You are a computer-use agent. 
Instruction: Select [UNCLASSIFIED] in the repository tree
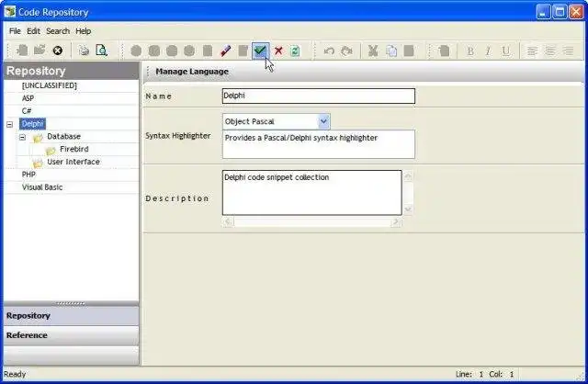pos(49,85)
